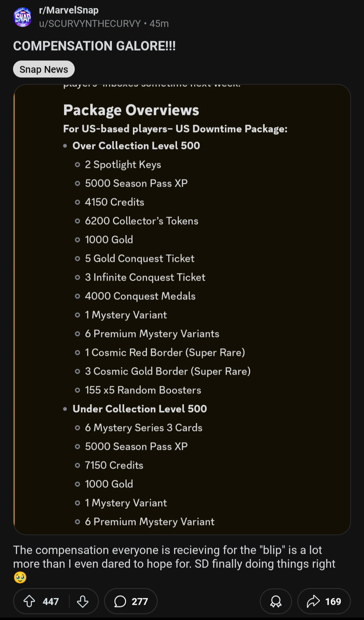View the u/SCURVYNTHECURVY profile

(x=90, y=23)
